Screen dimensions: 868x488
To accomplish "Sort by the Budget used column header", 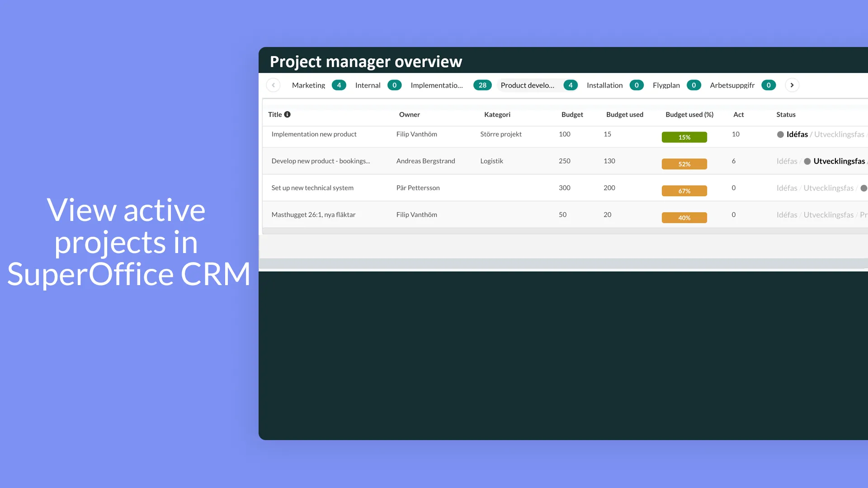I will point(624,114).
